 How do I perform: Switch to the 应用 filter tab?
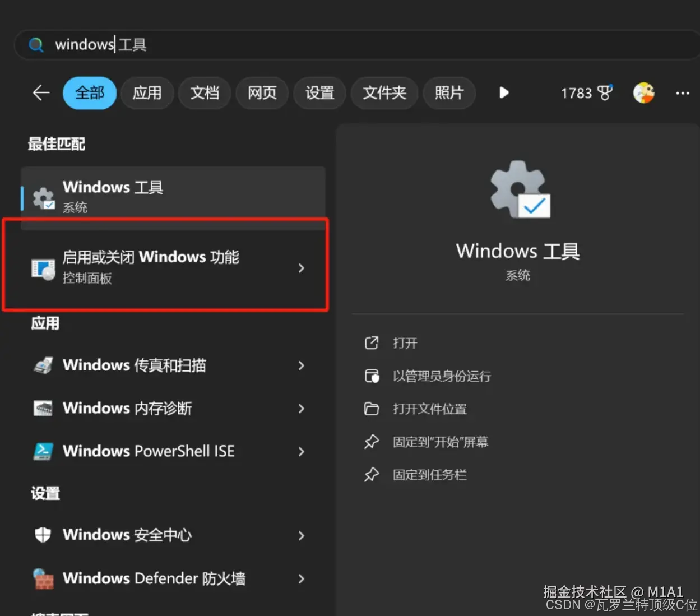(147, 92)
